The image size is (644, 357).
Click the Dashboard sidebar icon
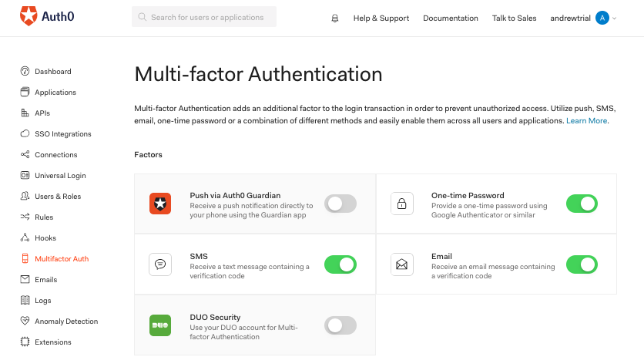(x=25, y=72)
